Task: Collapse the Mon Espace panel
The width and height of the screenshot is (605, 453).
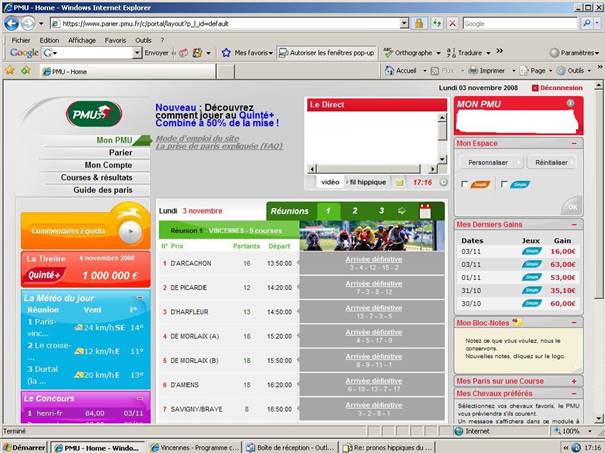Action: click(574, 144)
